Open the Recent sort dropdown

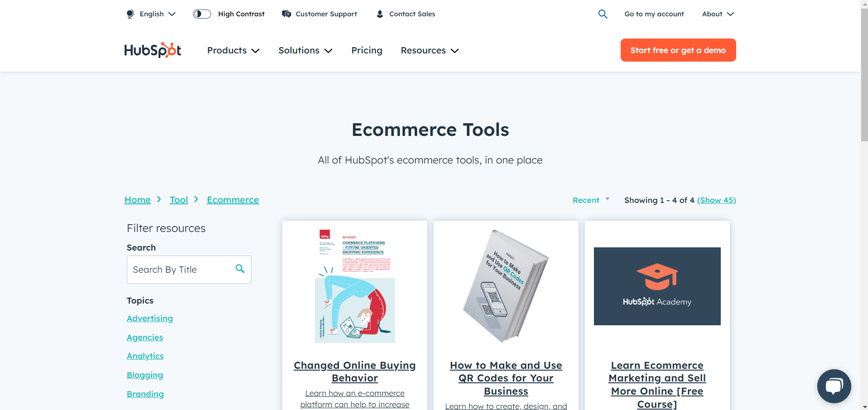point(591,200)
